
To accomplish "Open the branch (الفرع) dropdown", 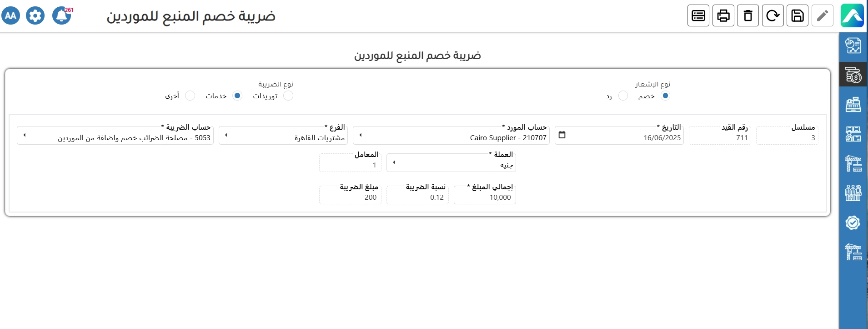I will tap(226, 135).
